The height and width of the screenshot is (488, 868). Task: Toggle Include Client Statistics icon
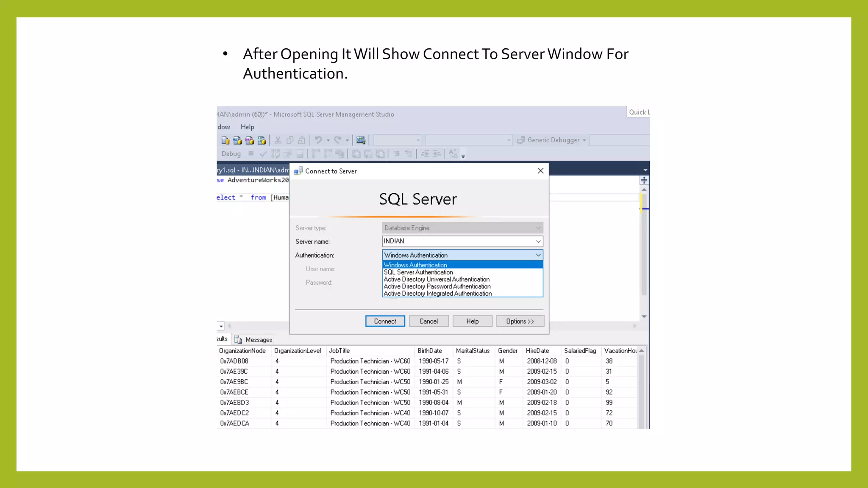(339, 154)
